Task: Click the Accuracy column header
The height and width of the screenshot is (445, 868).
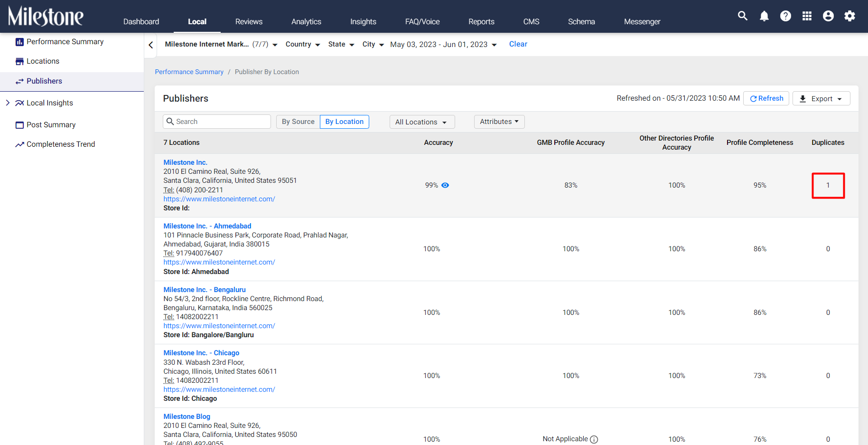Action: [x=439, y=142]
